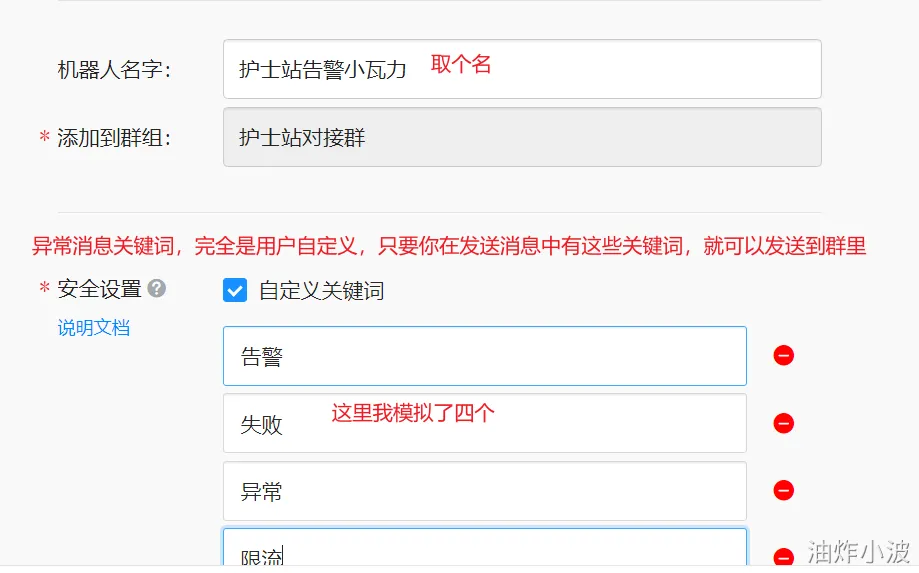Screen dimensions: 919x573
Task: Click into the 异常 keyword field
Action: pos(484,491)
